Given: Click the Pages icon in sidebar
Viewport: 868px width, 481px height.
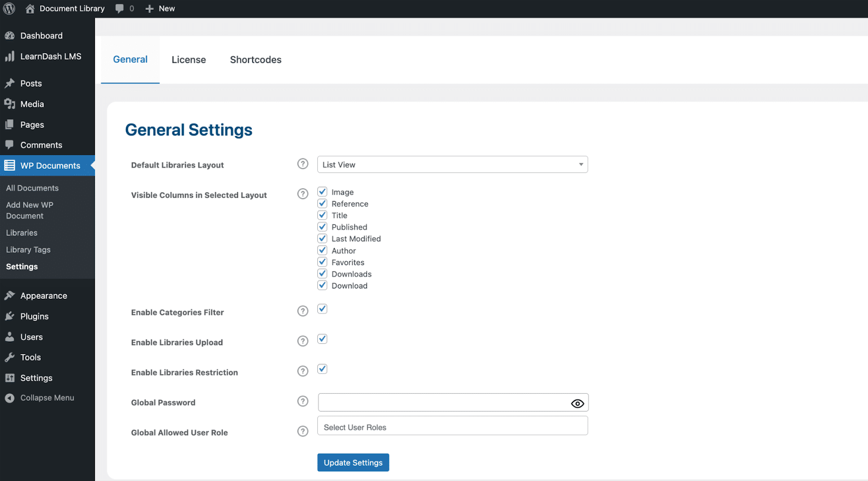Looking at the screenshot, I should (x=9, y=125).
